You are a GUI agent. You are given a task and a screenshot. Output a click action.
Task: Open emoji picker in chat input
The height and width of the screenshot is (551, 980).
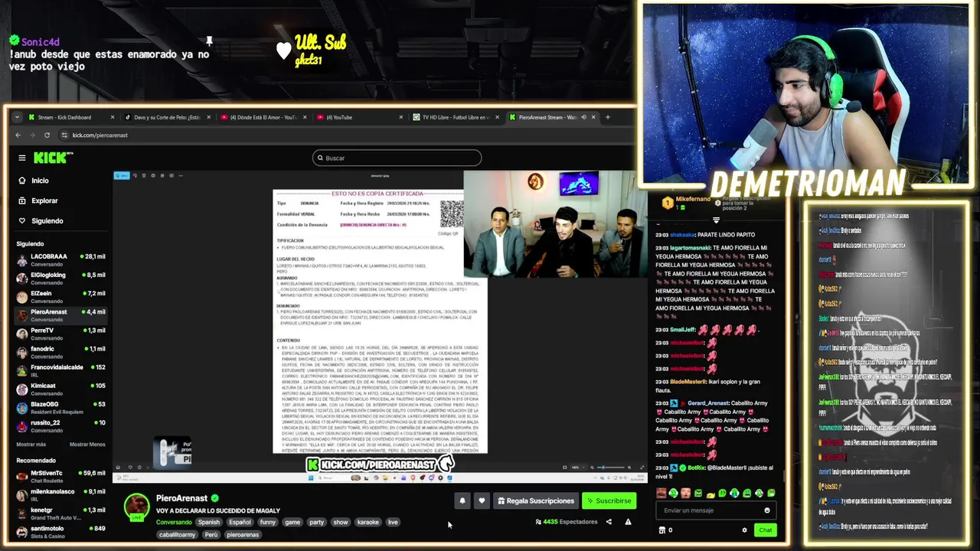tap(767, 510)
